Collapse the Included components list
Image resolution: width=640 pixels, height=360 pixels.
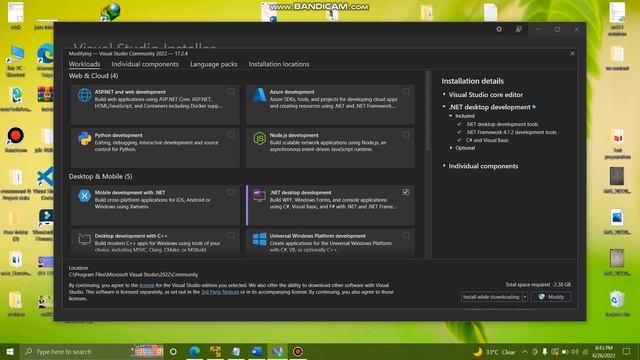click(451, 116)
